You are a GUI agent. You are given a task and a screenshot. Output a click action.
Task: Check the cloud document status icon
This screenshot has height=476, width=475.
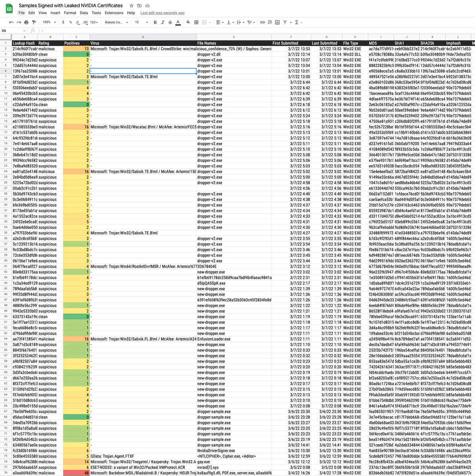(147, 6)
